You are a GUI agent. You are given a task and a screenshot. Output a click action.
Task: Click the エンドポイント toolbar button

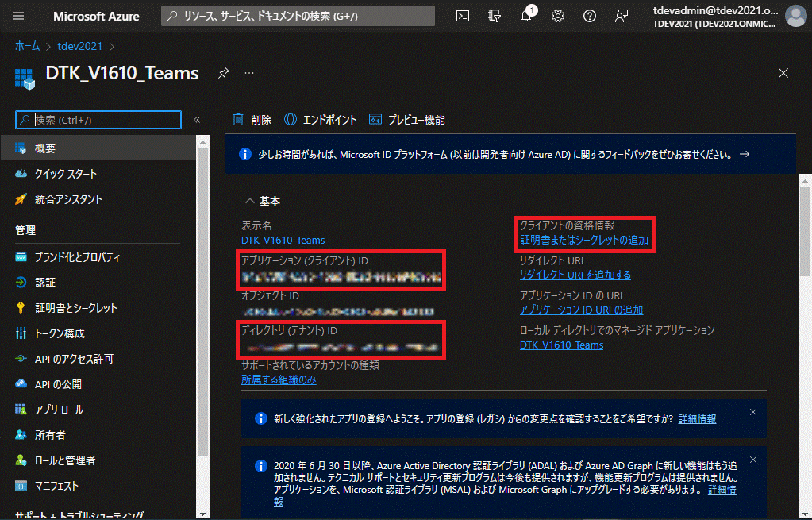pos(321,120)
